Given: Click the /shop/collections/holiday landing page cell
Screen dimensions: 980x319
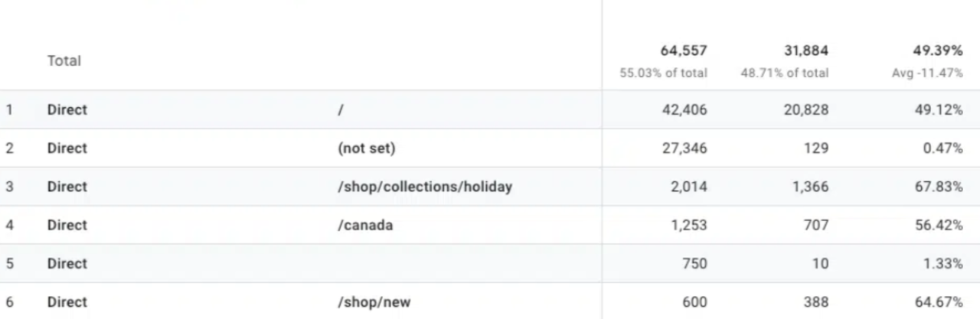Looking at the screenshot, I should pyautogui.click(x=424, y=187).
